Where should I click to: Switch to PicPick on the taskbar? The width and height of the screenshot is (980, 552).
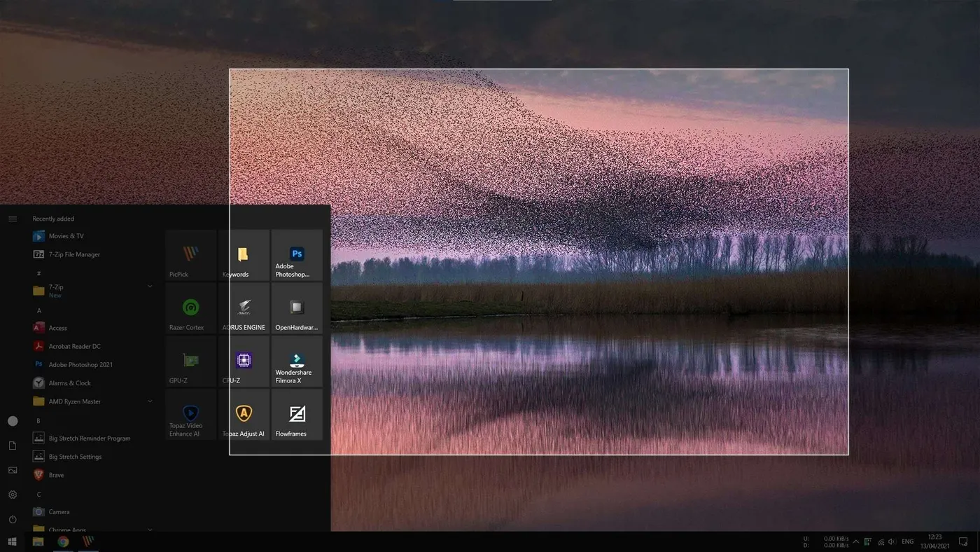click(88, 541)
